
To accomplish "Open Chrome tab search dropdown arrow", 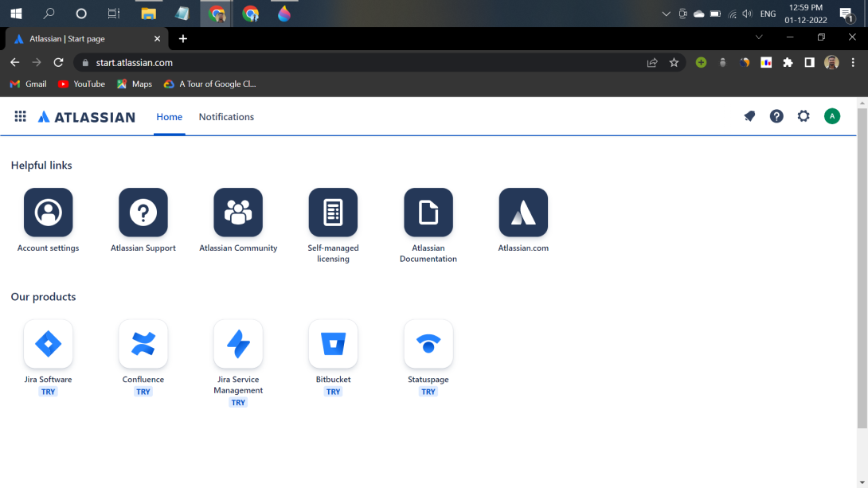I will click(x=759, y=37).
